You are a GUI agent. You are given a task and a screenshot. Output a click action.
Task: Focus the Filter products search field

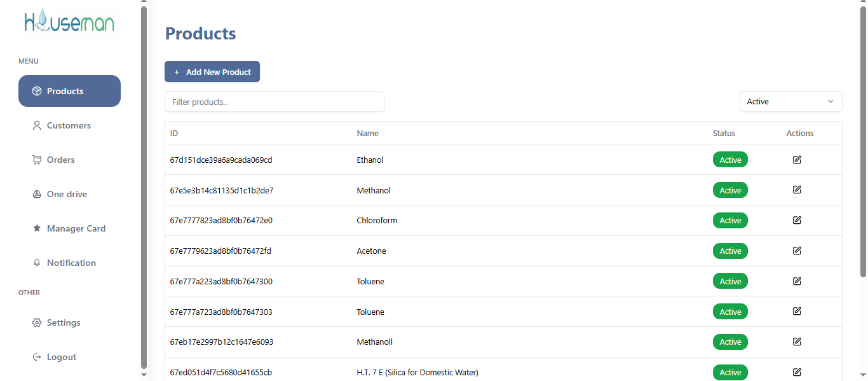[x=275, y=102]
